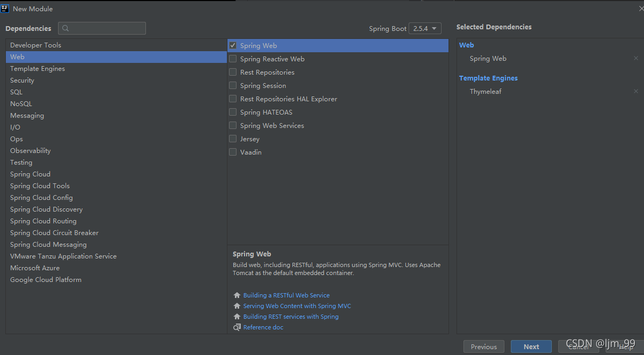
Task: Select the Spring Web Services checkbox
Action: click(x=233, y=125)
